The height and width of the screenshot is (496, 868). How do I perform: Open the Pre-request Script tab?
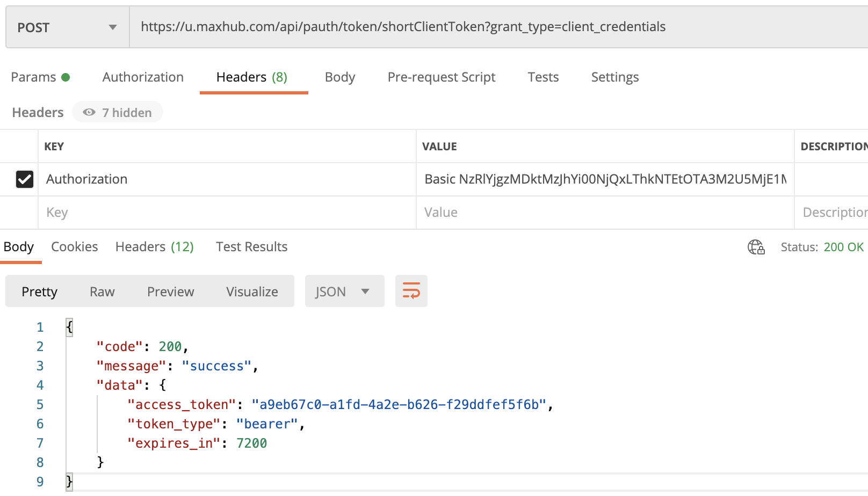441,77
